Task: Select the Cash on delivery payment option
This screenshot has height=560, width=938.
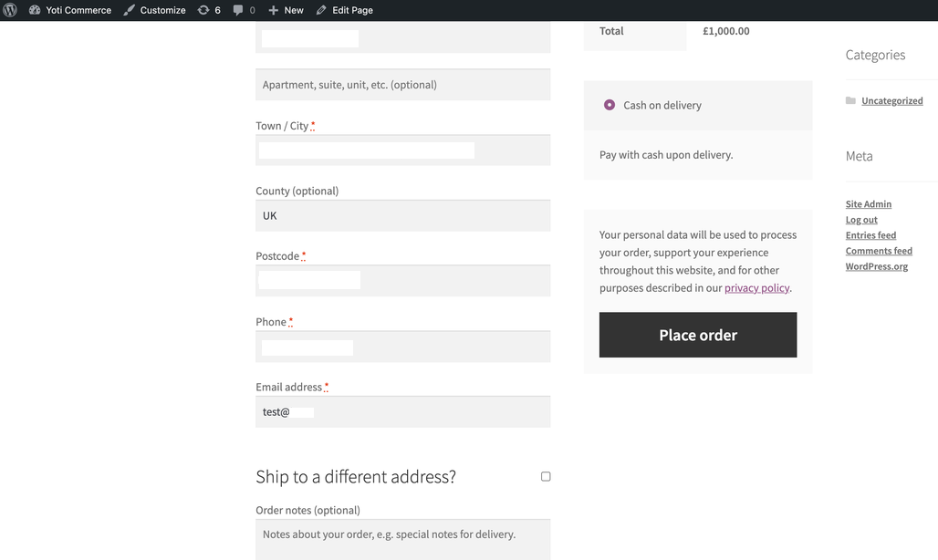Action: (609, 105)
